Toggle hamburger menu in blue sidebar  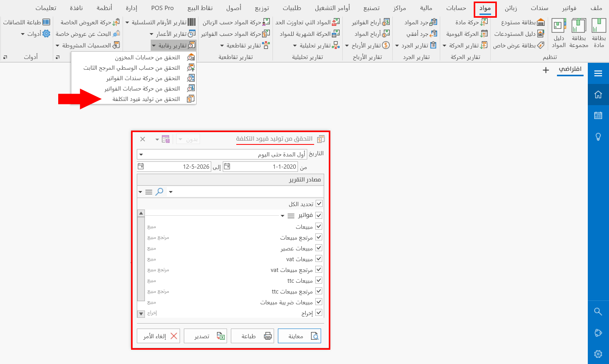tap(598, 73)
